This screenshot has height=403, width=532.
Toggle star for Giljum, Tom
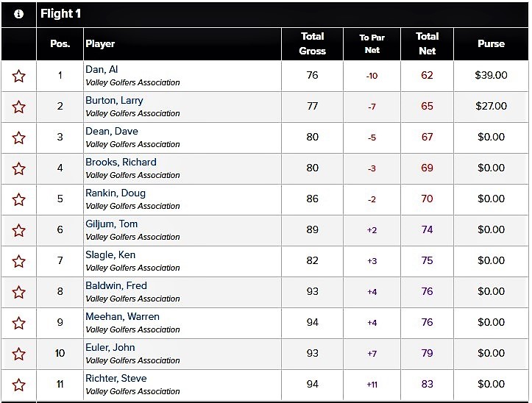(x=18, y=230)
